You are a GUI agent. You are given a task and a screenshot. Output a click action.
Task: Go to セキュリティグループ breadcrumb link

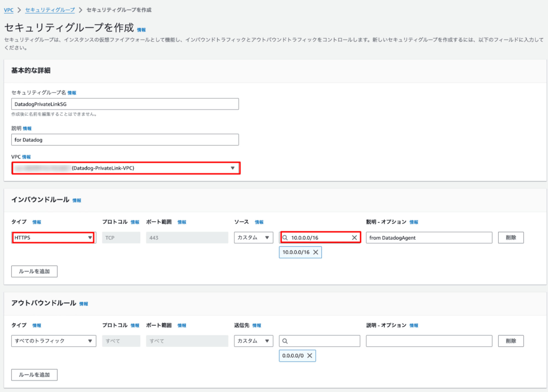click(50, 10)
